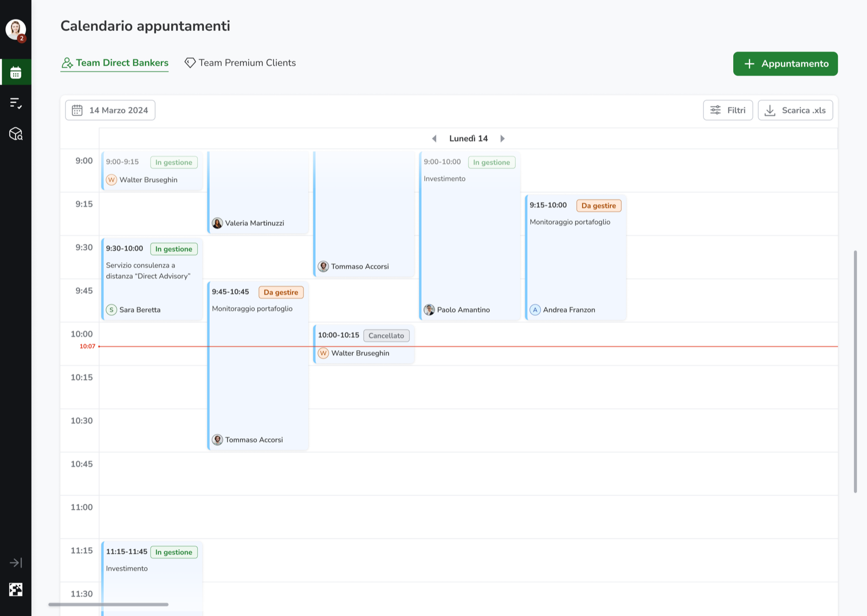Viewport: 867px width, 616px height.
Task: Open cancelled 10:00-10:15 Walter Bruseghin appointment
Action: pyautogui.click(x=364, y=344)
